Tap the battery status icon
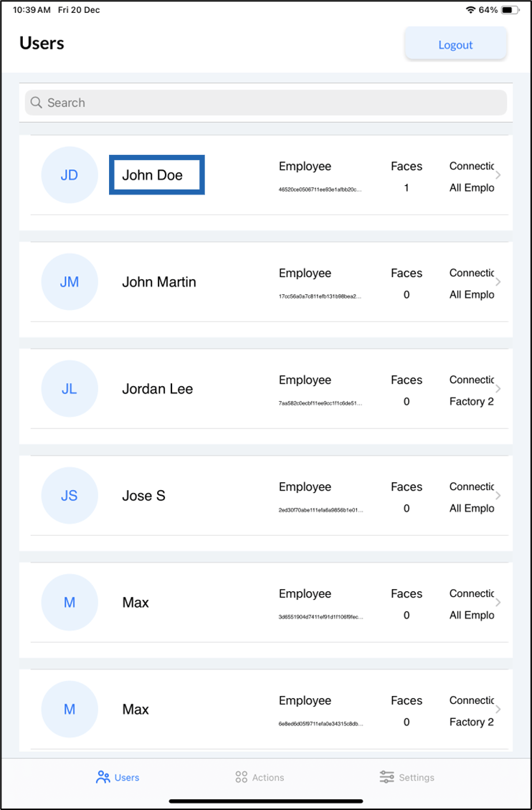532x810 pixels. [510, 10]
